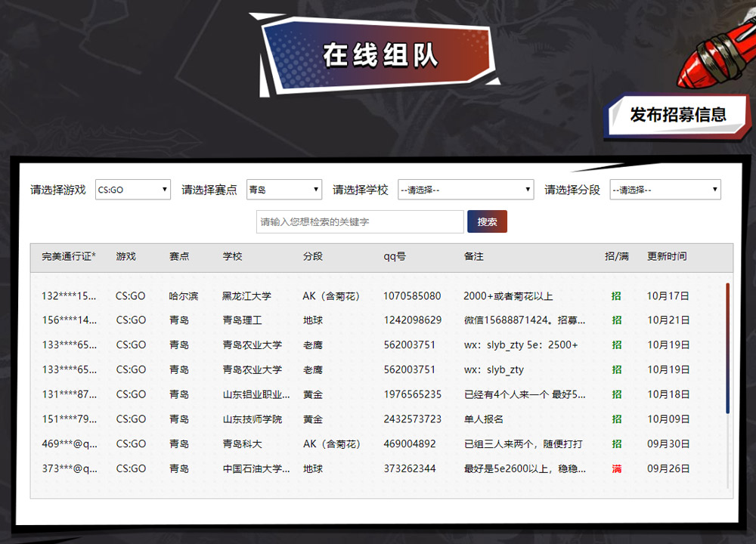Expand the 请选择分段 rank dropdown
The width and height of the screenshot is (756, 544).
pos(665,190)
